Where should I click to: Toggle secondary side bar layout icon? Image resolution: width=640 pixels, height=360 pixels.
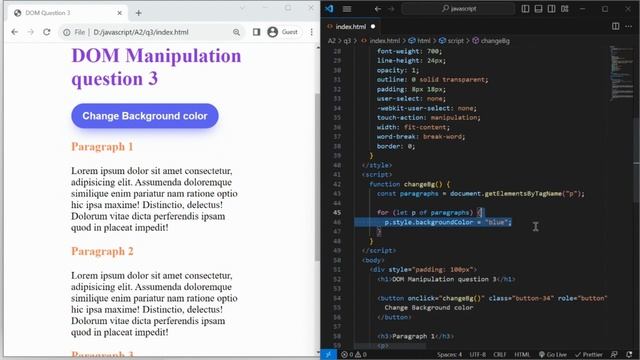point(551,9)
